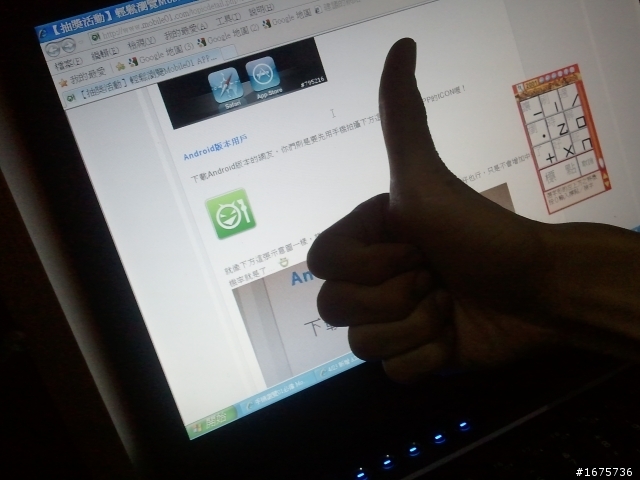Click the 開始 Start button
This screenshot has height=480, width=640.
212,422
